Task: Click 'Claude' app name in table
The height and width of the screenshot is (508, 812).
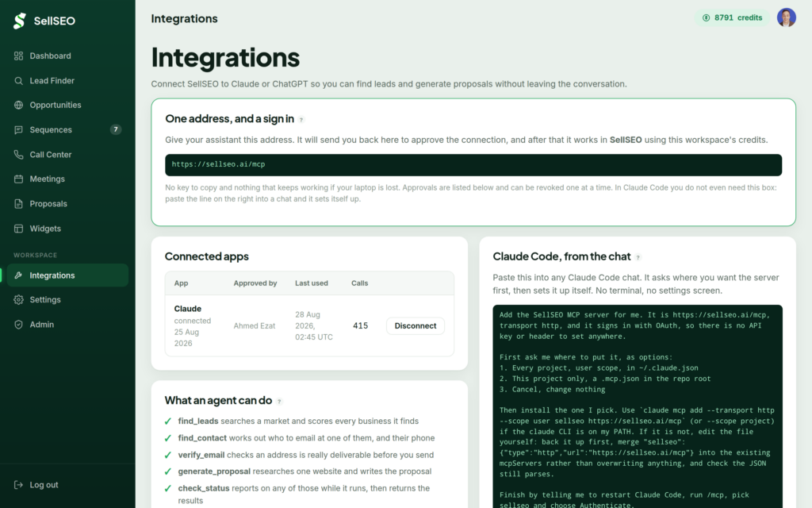Action: (187, 309)
